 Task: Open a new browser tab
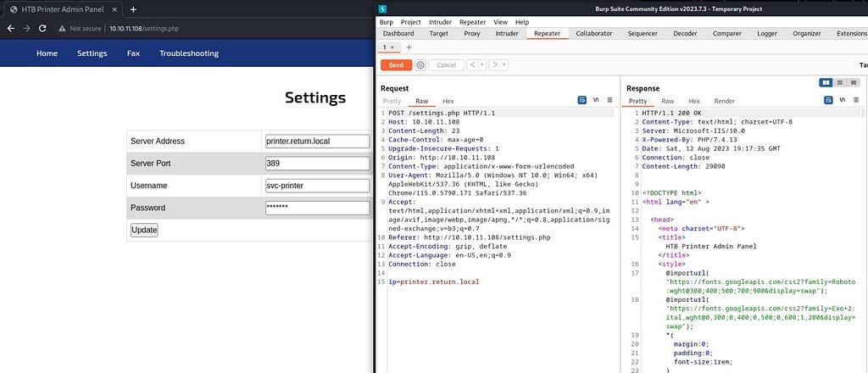pyautogui.click(x=133, y=9)
